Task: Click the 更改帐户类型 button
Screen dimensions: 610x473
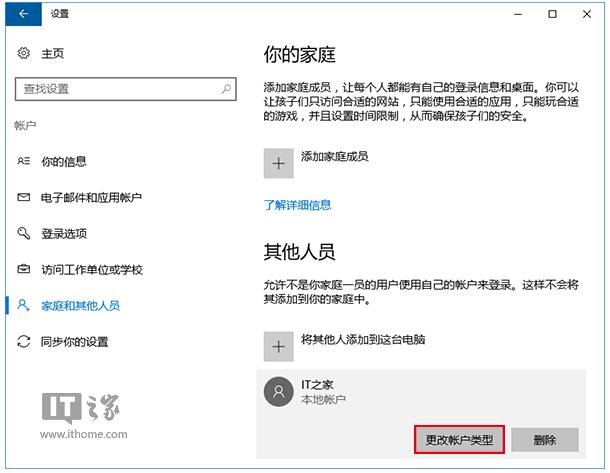Action: [459, 439]
